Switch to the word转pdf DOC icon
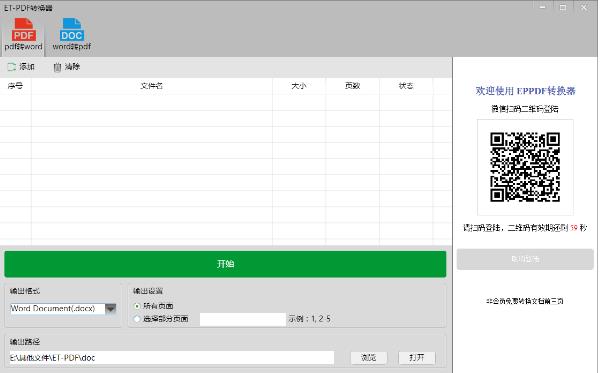 point(71,30)
